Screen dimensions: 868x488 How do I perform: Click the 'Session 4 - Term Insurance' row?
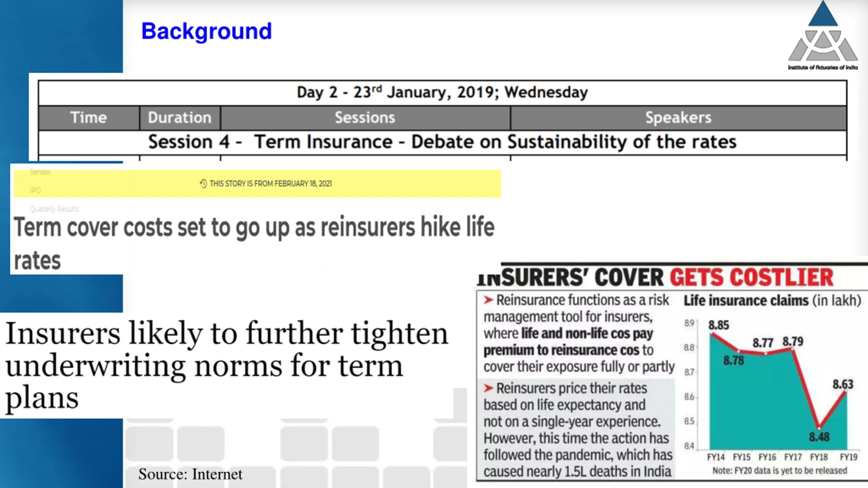coord(442,142)
